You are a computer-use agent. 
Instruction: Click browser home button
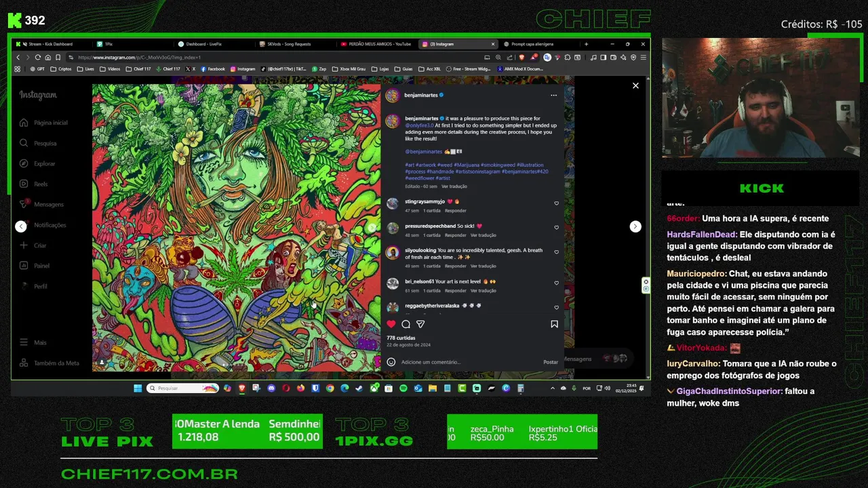(47, 58)
